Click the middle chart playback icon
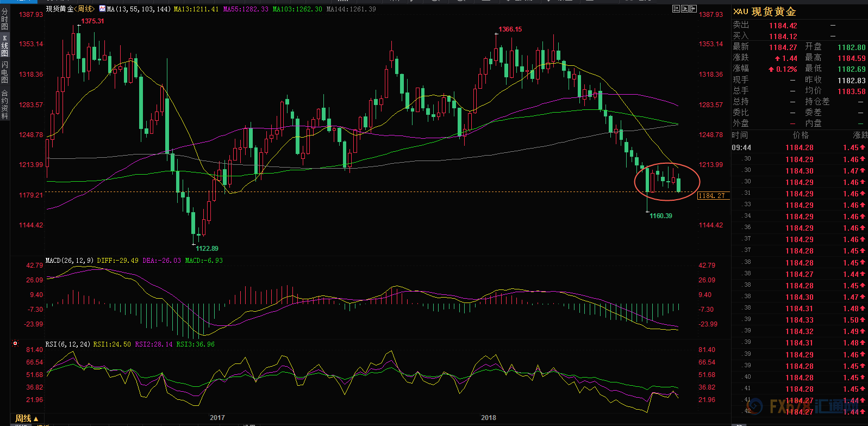The width and height of the screenshot is (868, 426). (x=685, y=9)
